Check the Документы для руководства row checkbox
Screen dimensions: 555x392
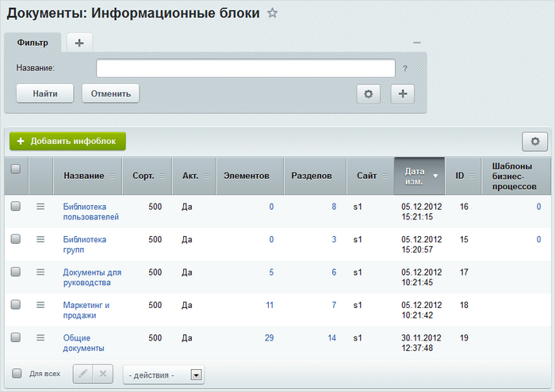16,272
